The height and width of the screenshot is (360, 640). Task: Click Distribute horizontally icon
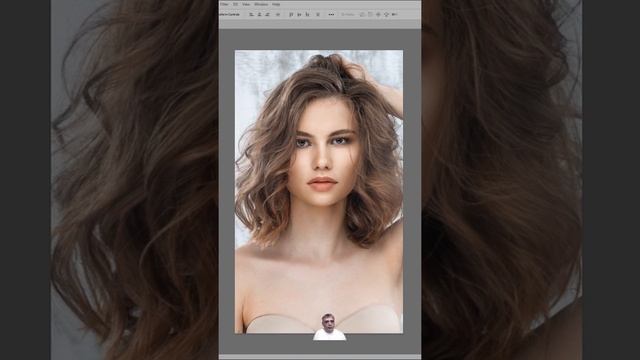318,14
